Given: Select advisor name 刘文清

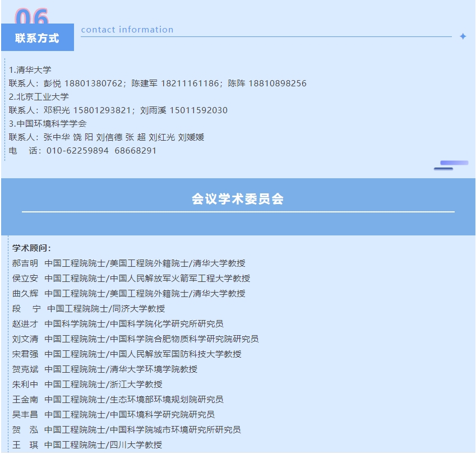Looking at the screenshot, I should click(x=25, y=339).
